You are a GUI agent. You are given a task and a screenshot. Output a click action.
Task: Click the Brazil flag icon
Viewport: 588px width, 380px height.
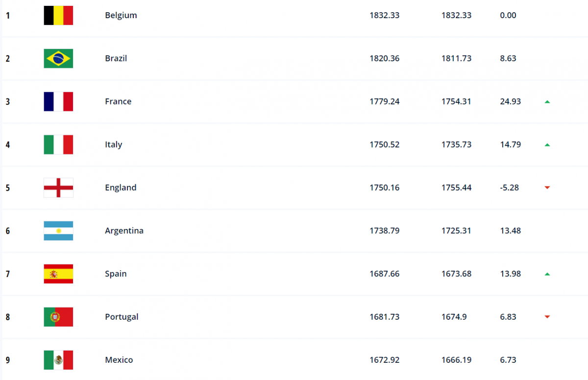point(58,58)
